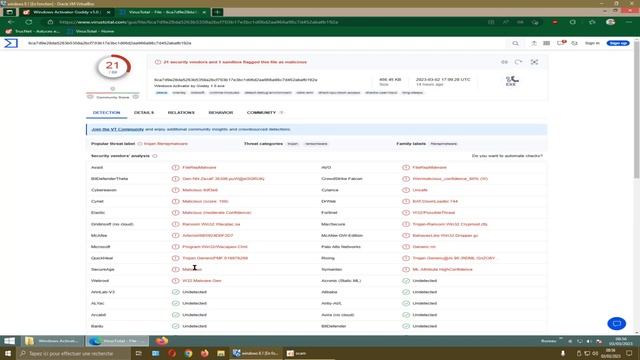Click the file hash in VirusTotal search field
Image resolution: width=640 pixels, height=360 pixels.
coord(109,43)
